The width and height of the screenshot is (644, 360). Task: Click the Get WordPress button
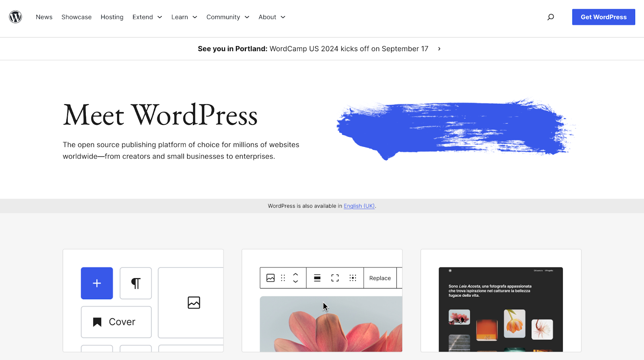[603, 17]
